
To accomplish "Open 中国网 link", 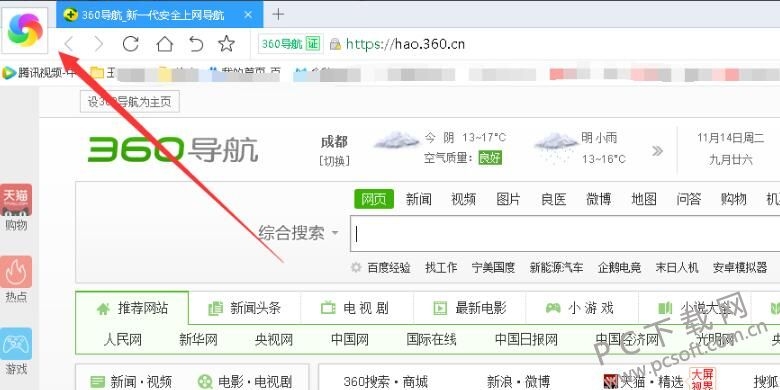I will [x=350, y=340].
